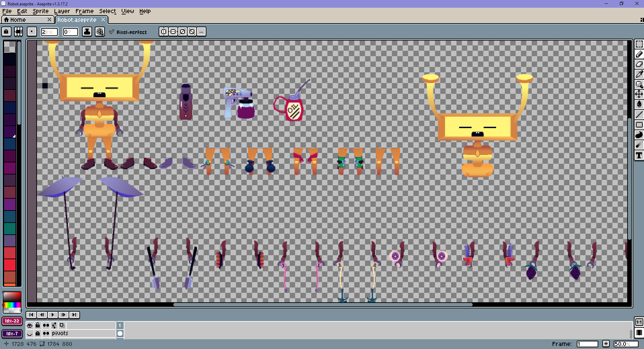Pick the Eyedropper tool

[x=639, y=74]
